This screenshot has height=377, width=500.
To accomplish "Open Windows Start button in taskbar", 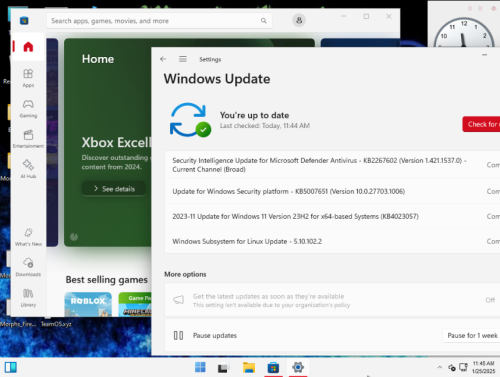I will (x=200, y=367).
